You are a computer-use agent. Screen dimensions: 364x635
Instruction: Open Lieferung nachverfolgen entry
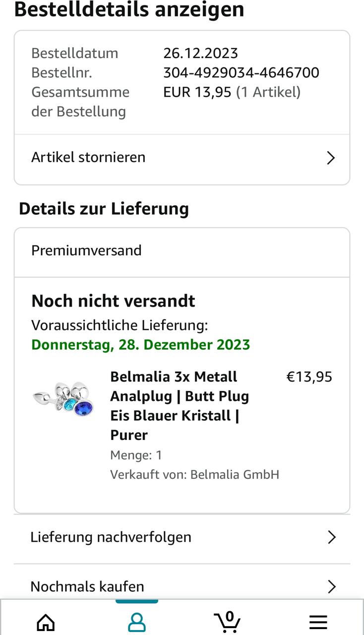point(111,537)
